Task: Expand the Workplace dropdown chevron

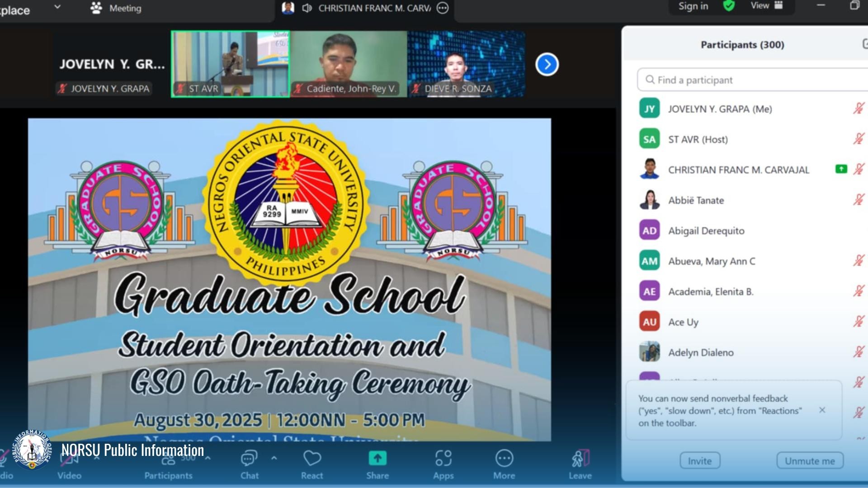Action: click(57, 7)
